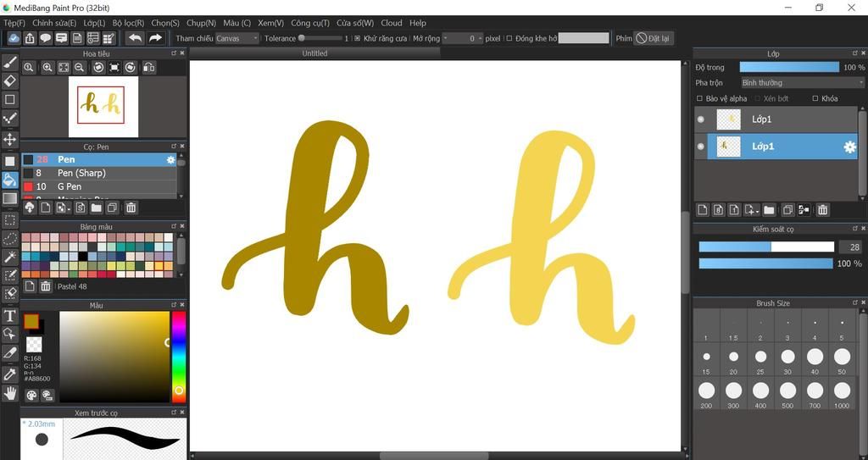Click the cloud save icon in toolbar
Viewport: 868px width, 460px height.
click(x=14, y=38)
